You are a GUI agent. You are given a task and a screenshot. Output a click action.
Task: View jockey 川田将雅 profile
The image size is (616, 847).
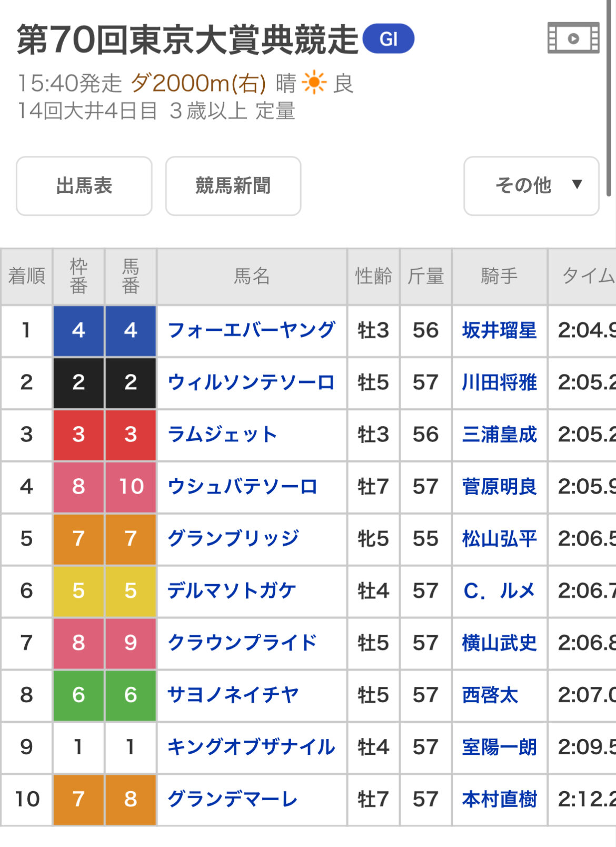[x=499, y=382]
